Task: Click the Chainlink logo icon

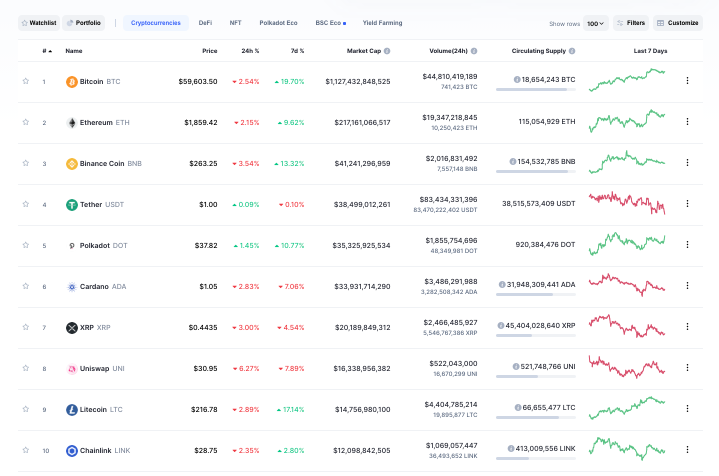Action: pos(71,450)
